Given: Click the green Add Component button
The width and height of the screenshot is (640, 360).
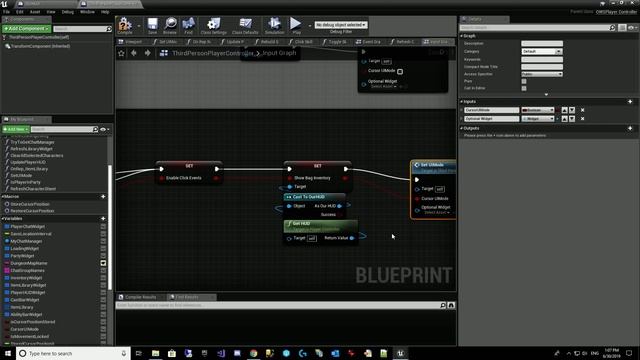Looking at the screenshot, I should pyautogui.click(x=27, y=29).
